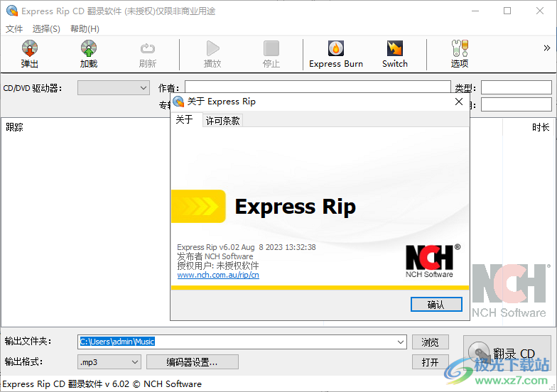Click the 类型 genre input field
Image resolution: width=557 pixels, height=392 pixels.
pos(516,87)
